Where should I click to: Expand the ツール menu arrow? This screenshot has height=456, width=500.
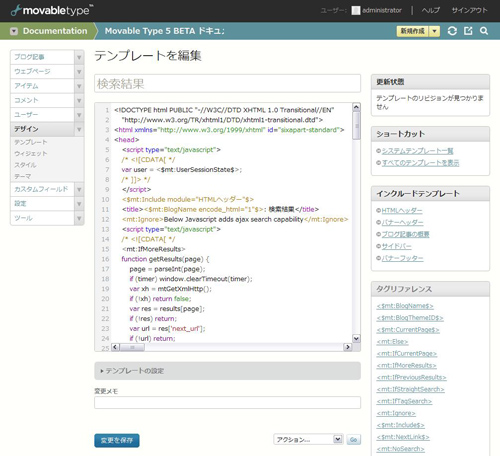79,218
